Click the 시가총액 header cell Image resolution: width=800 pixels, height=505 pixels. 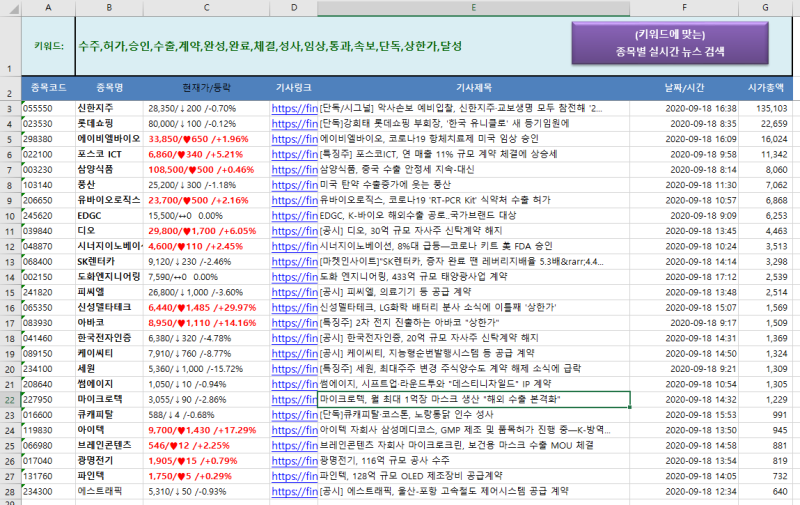click(x=765, y=88)
